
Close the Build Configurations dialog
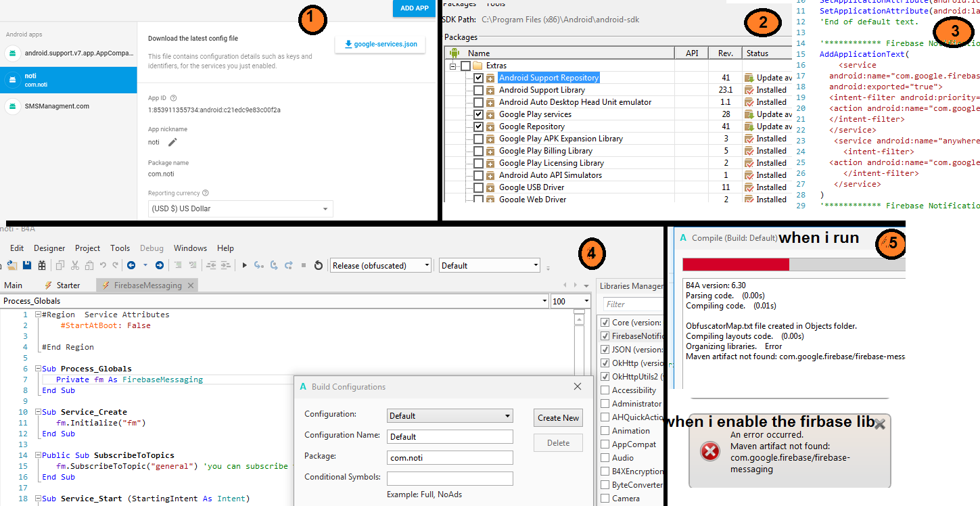(x=578, y=386)
